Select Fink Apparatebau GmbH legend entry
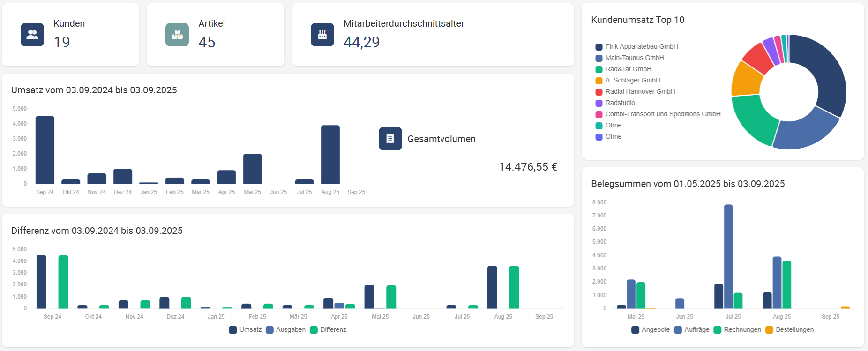The image size is (868, 351). (637, 47)
